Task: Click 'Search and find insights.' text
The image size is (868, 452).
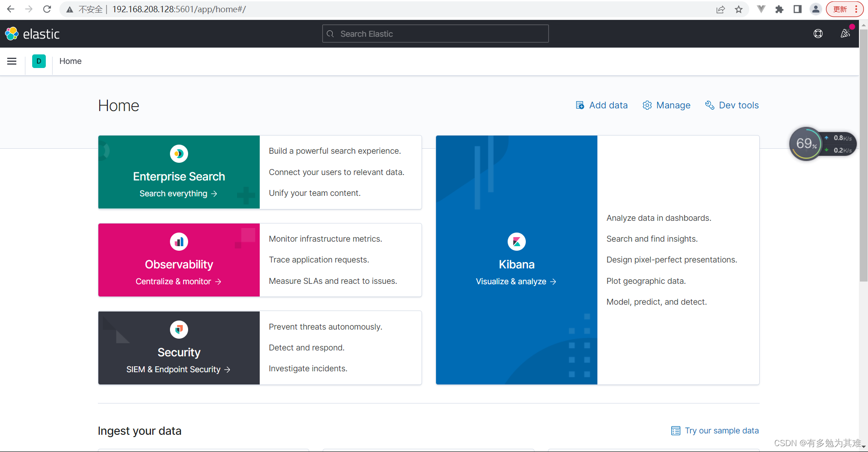Action: pos(652,239)
